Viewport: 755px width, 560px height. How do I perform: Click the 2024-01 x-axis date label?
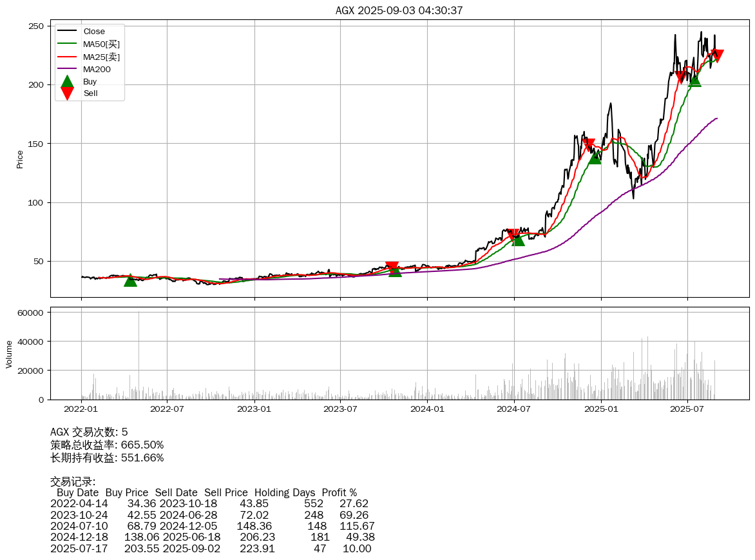point(428,409)
